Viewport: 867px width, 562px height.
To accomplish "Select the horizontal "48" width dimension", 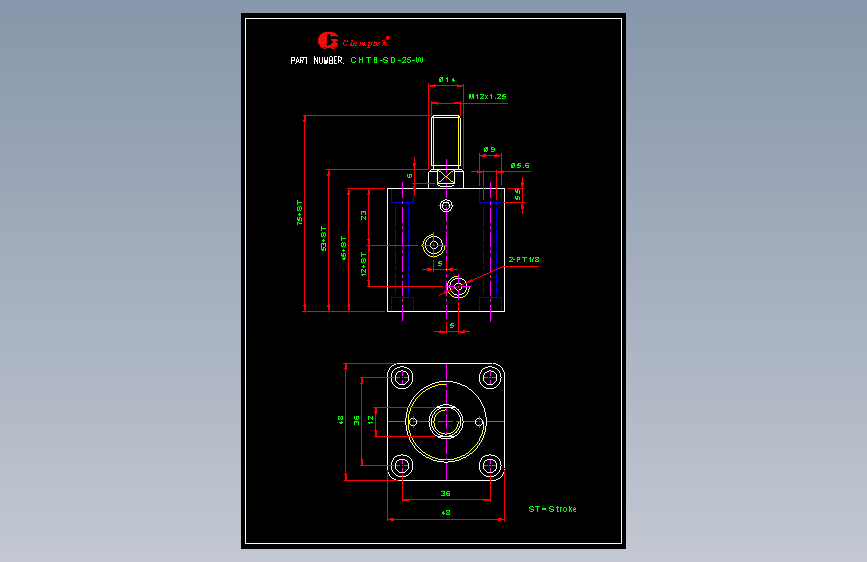I will [x=446, y=513].
